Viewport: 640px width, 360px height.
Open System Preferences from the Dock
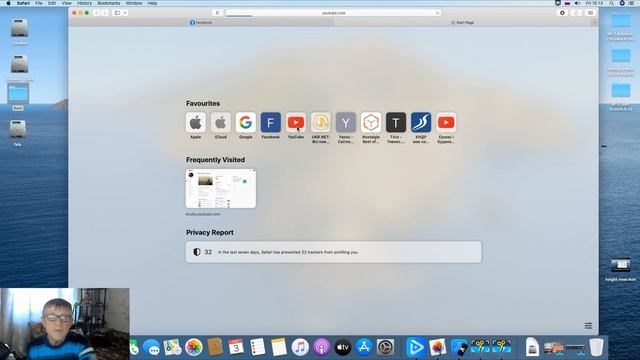385,347
